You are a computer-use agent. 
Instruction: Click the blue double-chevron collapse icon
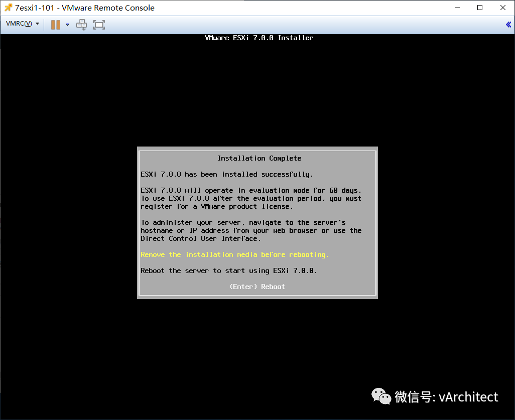[x=508, y=24]
